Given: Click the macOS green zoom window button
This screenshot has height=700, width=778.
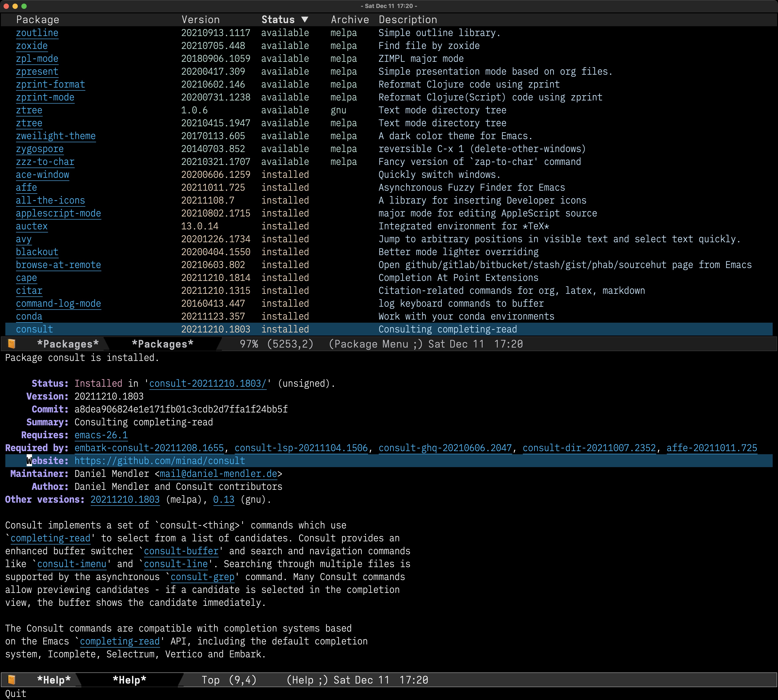Looking at the screenshot, I should (24, 6).
